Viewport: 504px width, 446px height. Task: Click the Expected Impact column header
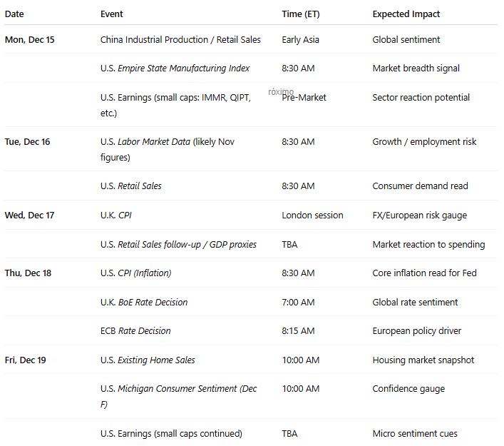[406, 14]
